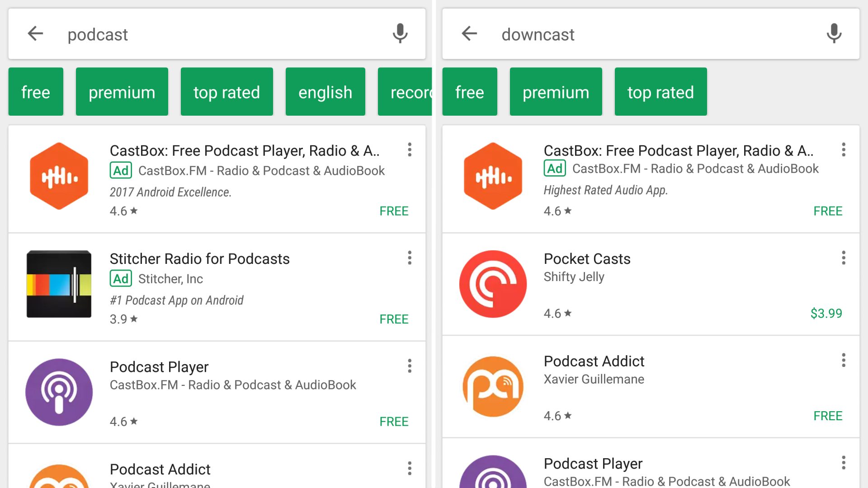Click the Podcast Addict icon right search
Viewport: 868px width, 488px height.
494,386
